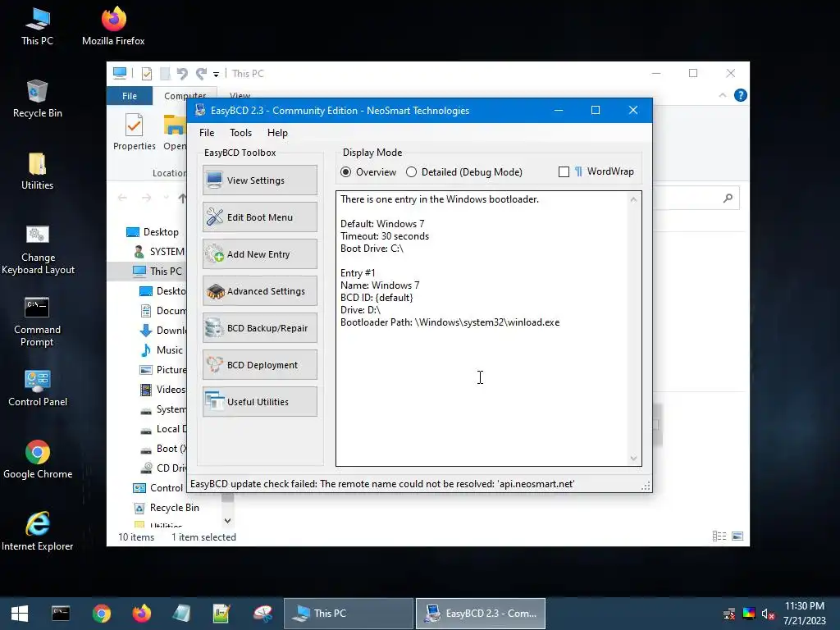Viewport: 840px width, 630px height.
Task: Switch to EasyBCD 2.3 taskbar button
Action: [481, 614]
